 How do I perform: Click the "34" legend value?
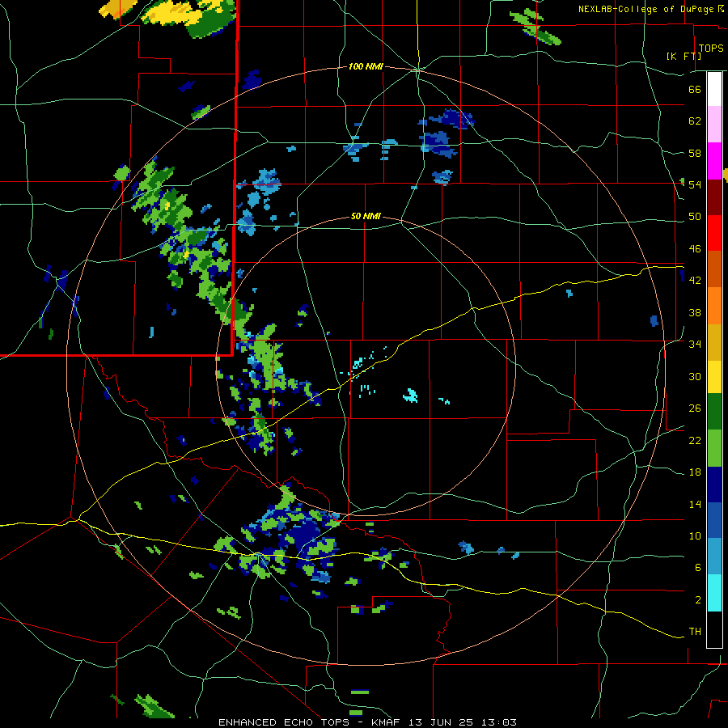click(x=695, y=345)
